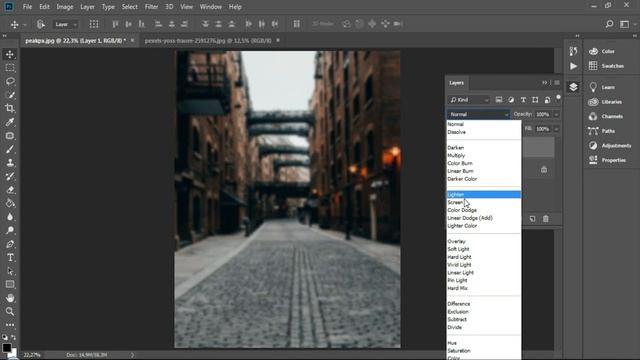Toggle shape layer filter icon
This screenshot has width=640, height=360.
coord(535,100)
